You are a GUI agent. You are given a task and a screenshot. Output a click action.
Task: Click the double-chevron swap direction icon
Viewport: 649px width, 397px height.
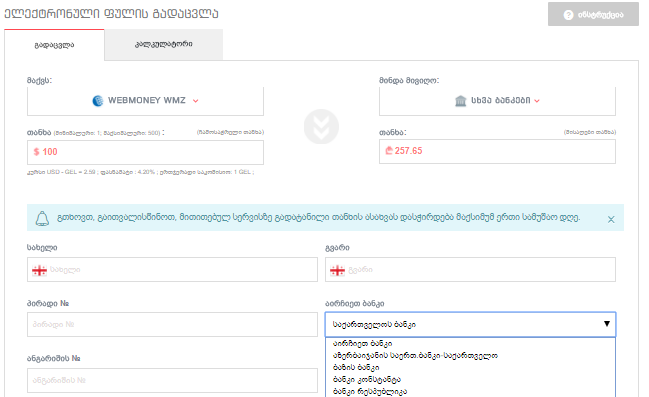click(321, 127)
